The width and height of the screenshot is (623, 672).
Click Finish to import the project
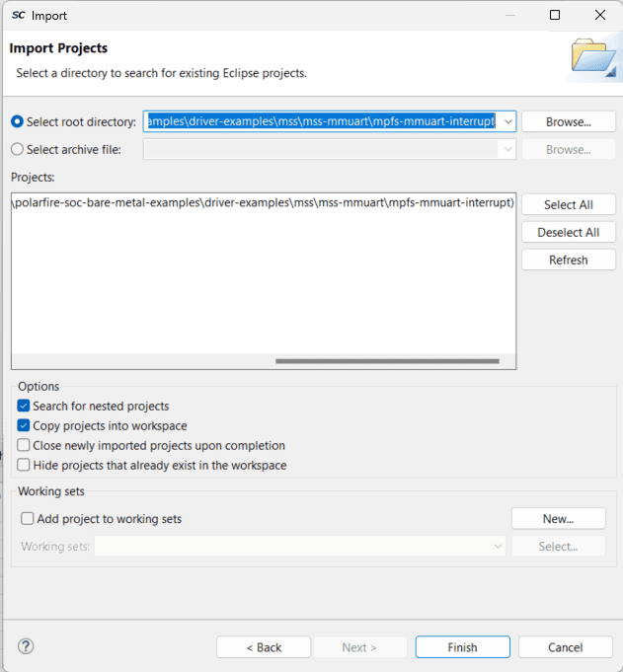pyautogui.click(x=462, y=647)
